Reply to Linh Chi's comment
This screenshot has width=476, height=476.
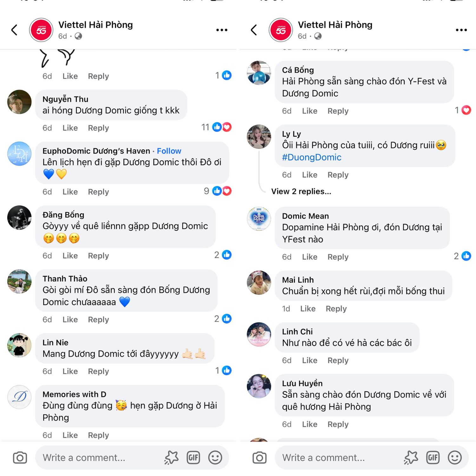pos(338,360)
